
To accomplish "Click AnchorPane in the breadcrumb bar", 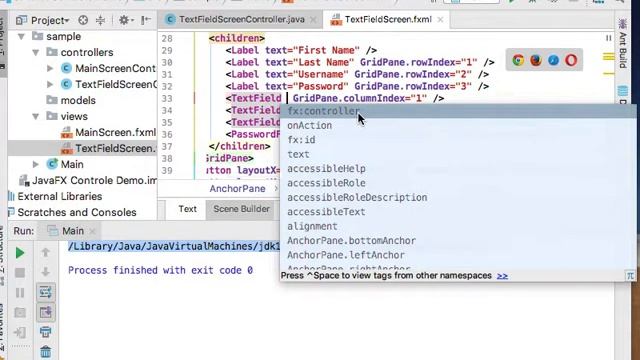I will (x=238, y=189).
